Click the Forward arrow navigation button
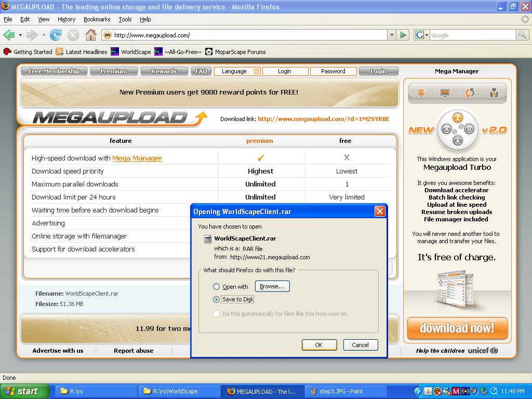Image resolution: width=532 pixels, height=399 pixels. [32, 35]
